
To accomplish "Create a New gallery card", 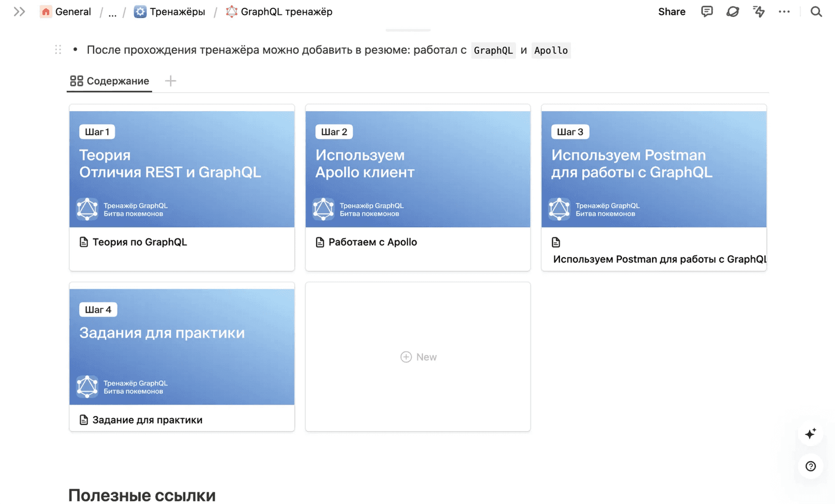I will (418, 357).
